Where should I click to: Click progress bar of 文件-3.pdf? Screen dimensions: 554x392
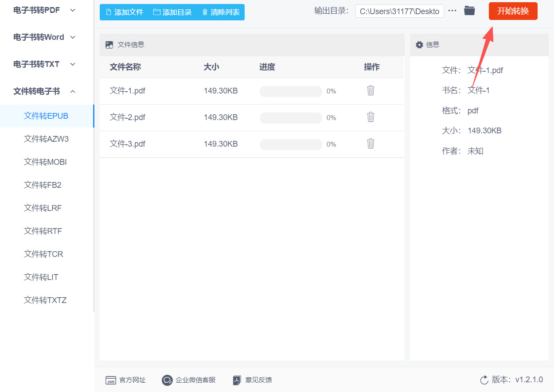click(x=291, y=144)
